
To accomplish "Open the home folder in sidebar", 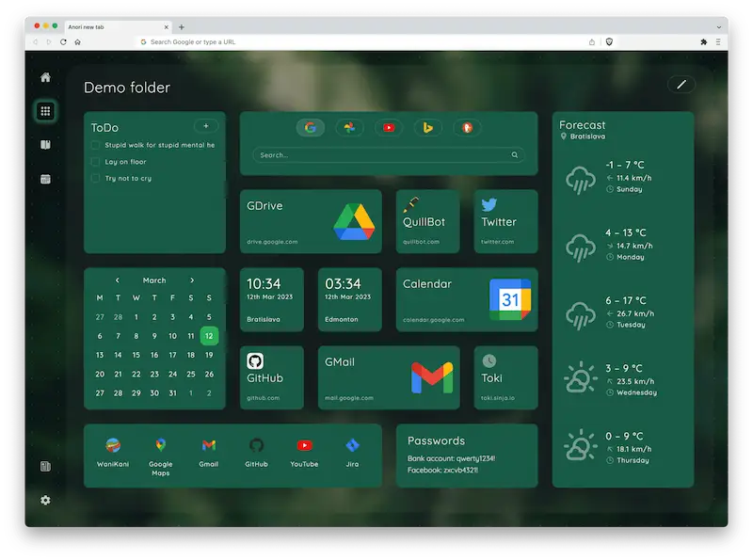I will [45, 77].
